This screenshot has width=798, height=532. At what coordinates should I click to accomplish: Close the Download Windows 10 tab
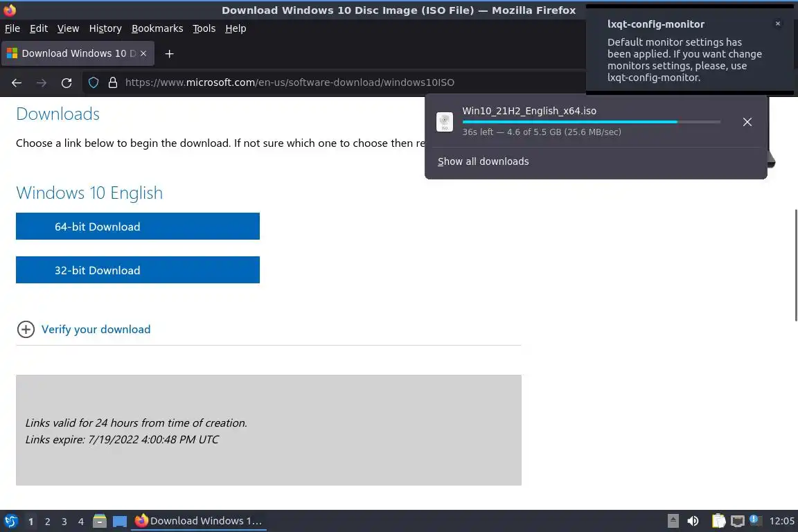[x=143, y=53]
